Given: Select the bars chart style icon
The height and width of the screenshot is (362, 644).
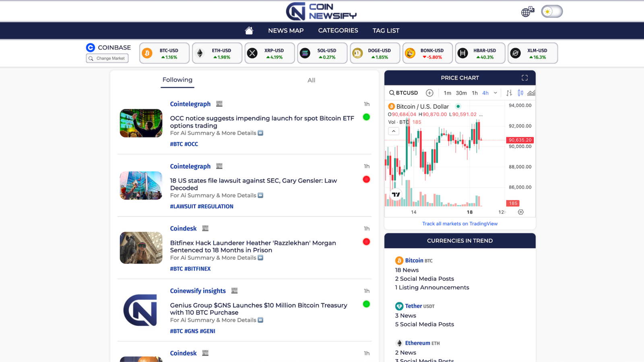Looking at the screenshot, I should (x=509, y=93).
